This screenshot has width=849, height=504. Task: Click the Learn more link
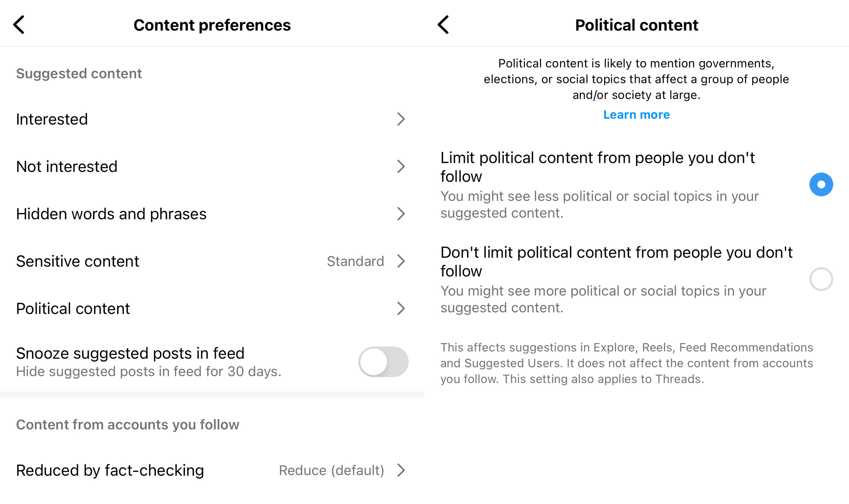(636, 115)
